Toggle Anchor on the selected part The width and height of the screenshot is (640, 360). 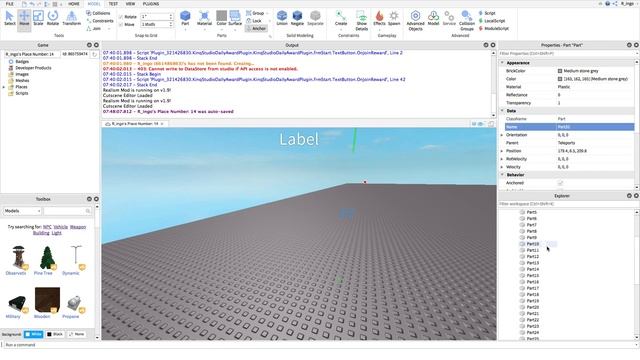click(x=256, y=29)
